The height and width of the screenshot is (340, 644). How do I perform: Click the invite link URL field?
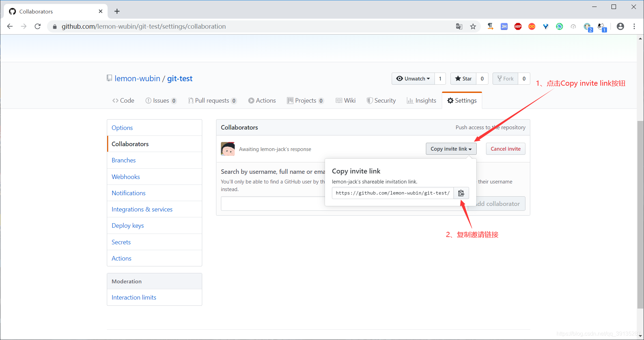393,193
